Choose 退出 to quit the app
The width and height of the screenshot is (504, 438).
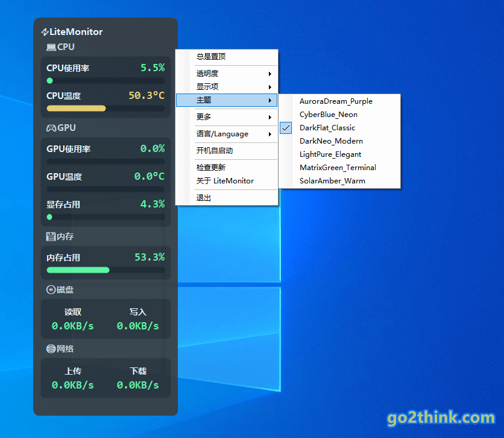click(227, 198)
